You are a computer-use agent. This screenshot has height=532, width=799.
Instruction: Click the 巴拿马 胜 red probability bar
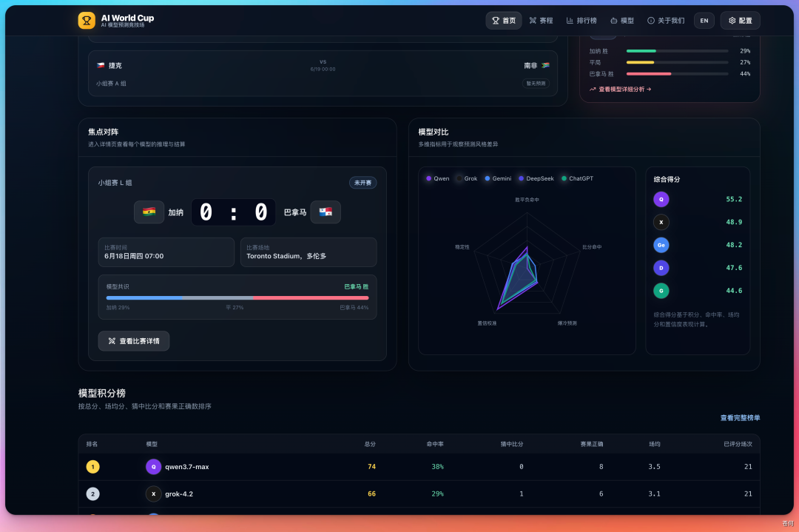coord(649,74)
